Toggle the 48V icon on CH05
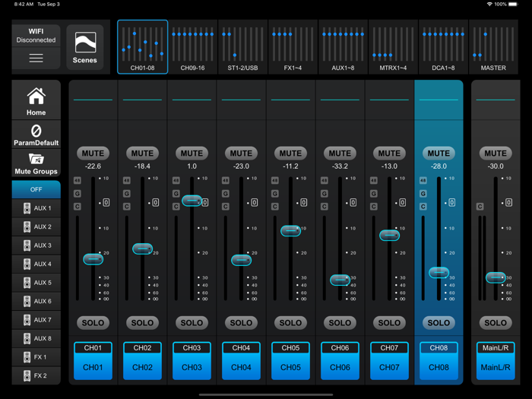The image size is (532, 399). coord(275,181)
